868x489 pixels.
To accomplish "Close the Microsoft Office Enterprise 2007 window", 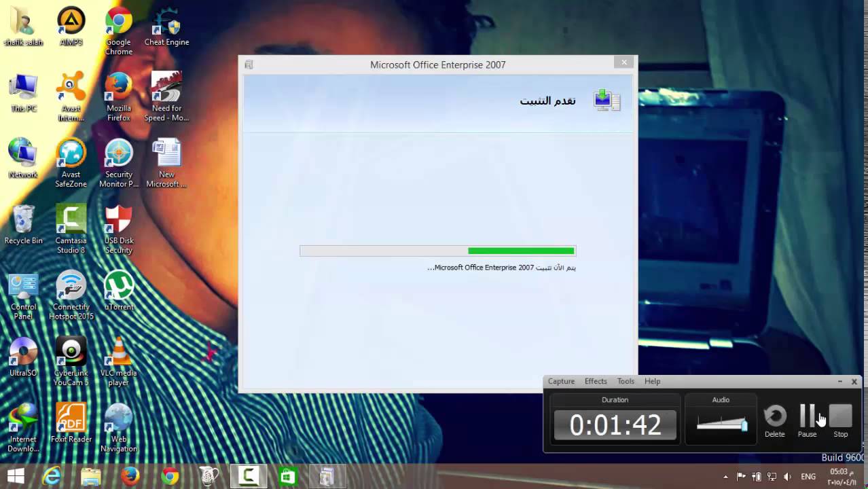I will click(x=624, y=62).
